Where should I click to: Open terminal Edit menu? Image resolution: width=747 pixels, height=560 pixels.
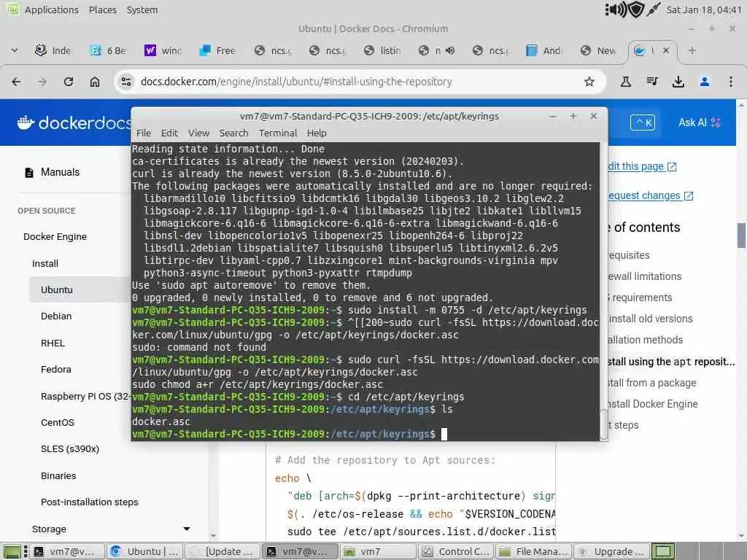point(169,133)
